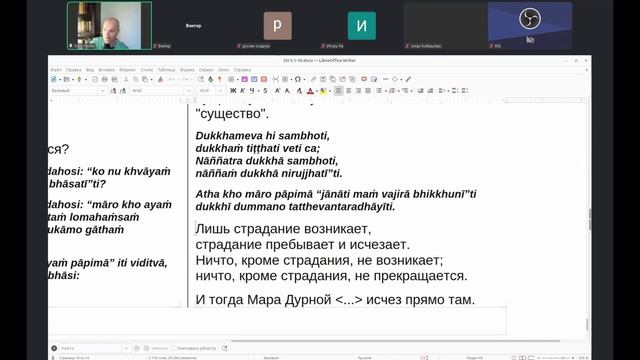Click the Insert Page Break icon
The image size is (640, 360).
coord(276,79)
